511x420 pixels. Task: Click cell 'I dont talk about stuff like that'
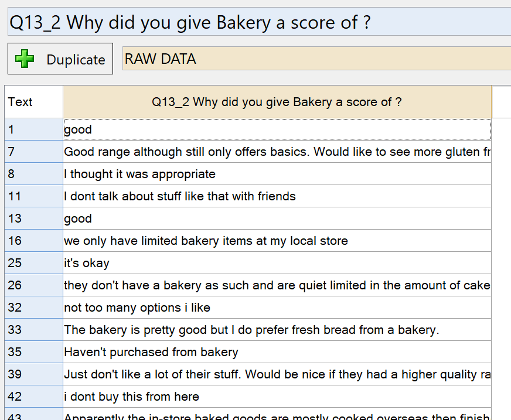tap(277, 196)
